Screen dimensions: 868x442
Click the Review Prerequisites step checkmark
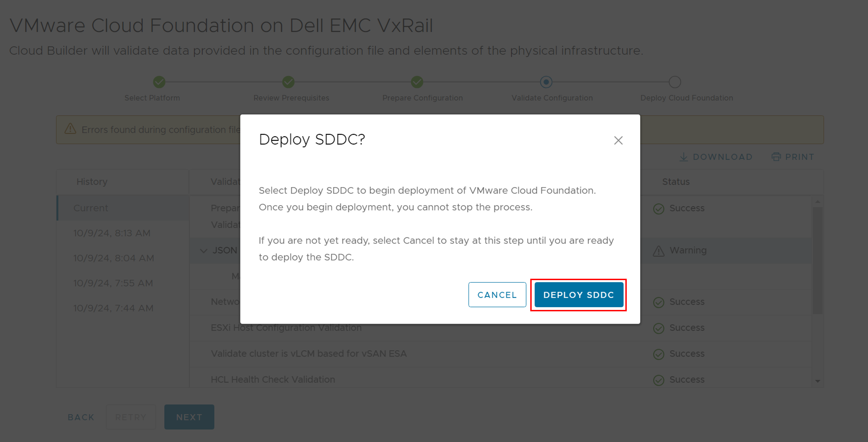[288, 82]
